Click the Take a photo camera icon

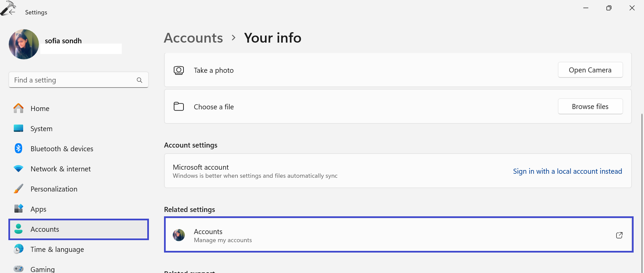coord(179,70)
